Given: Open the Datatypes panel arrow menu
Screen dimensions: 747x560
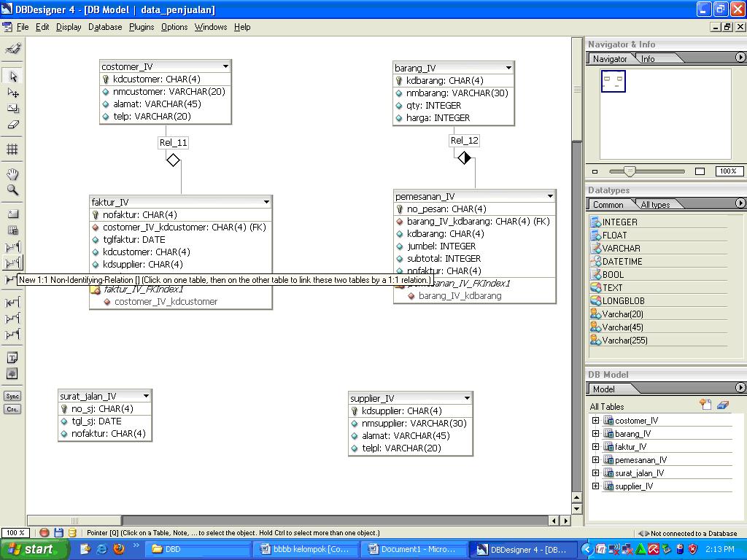Looking at the screenshot, I should coord(740,203).
